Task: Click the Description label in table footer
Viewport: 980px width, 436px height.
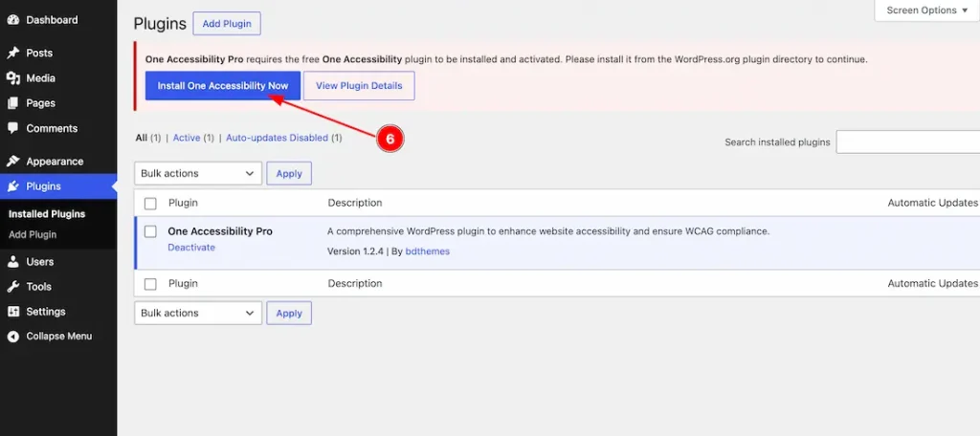Action: 355,284
